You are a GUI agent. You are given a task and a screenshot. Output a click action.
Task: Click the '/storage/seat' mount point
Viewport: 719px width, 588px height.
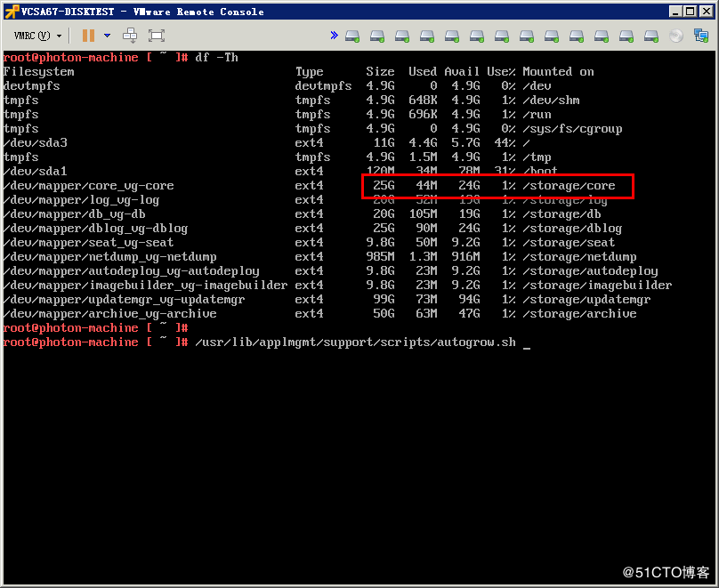[569, 243]
